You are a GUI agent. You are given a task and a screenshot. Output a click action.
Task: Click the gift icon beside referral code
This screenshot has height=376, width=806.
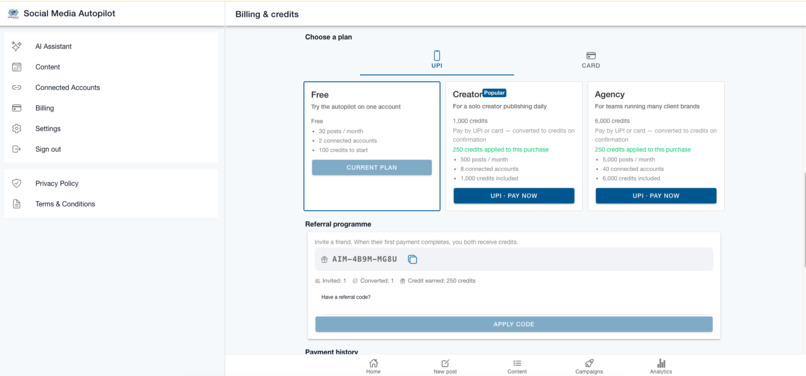[x=324, y=260]
